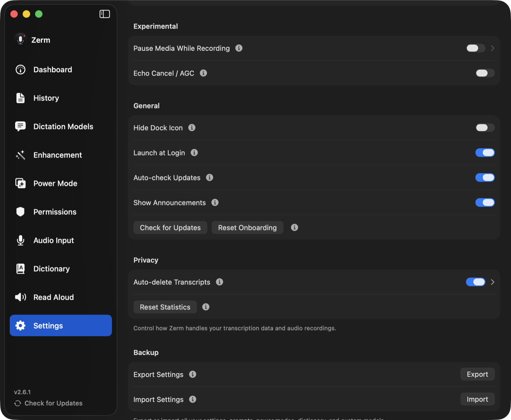Click the Export settings button
Viewport: 511px width, 420px height.
[477, 374]
